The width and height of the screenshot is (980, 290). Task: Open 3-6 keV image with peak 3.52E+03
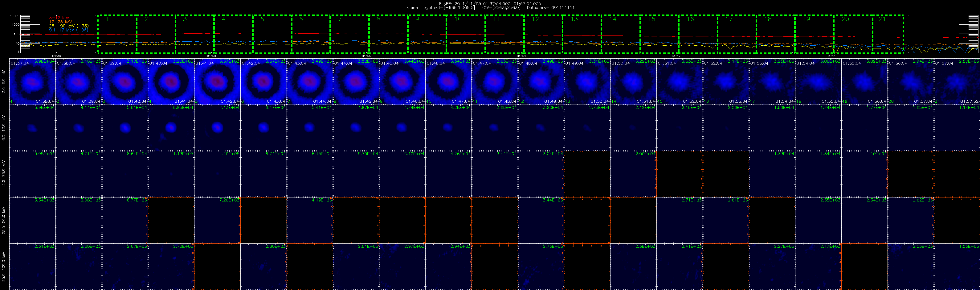click(x=356, y=81)
